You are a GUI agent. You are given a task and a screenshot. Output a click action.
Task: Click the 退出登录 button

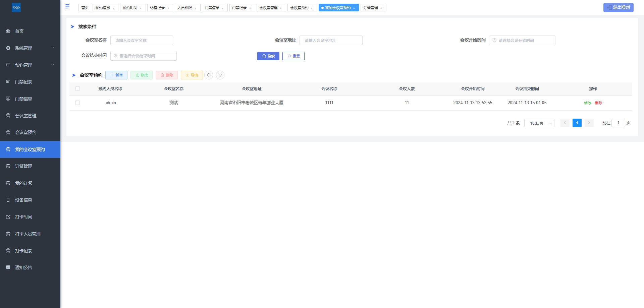pyautogui.click(x=619, y=7)
